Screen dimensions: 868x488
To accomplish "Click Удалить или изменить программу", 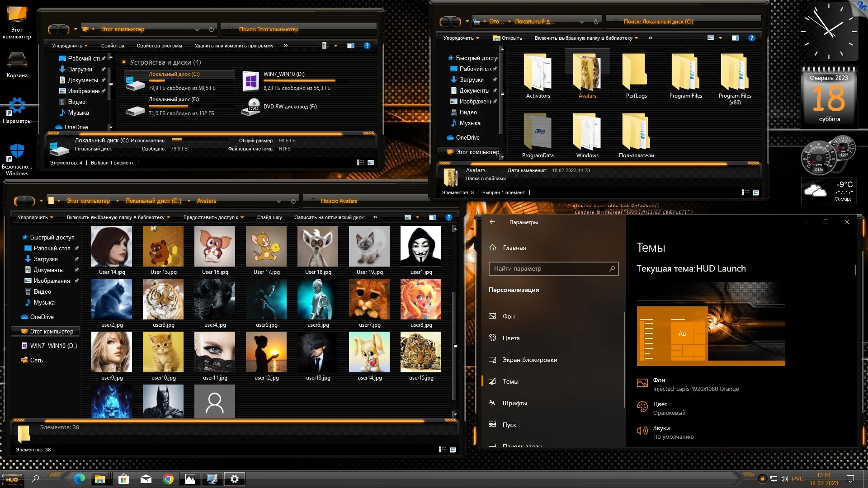I will 234,46.
